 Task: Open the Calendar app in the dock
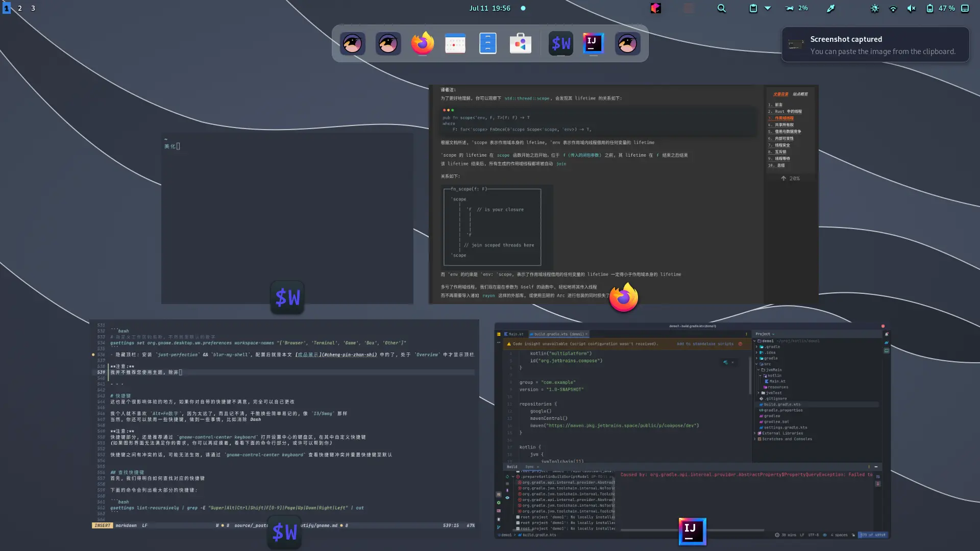click(455, 43)
